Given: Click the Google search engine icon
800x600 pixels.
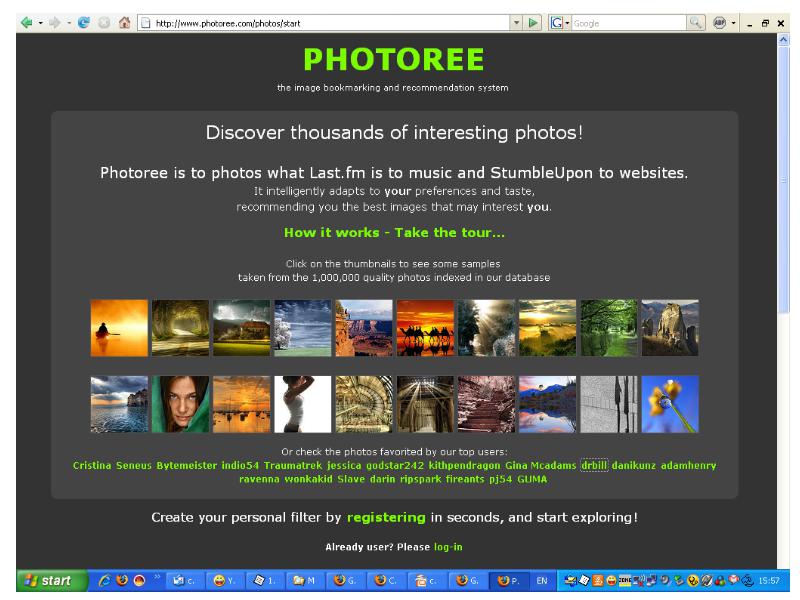Looking at the screenshot, I should [x=556, y=23].
